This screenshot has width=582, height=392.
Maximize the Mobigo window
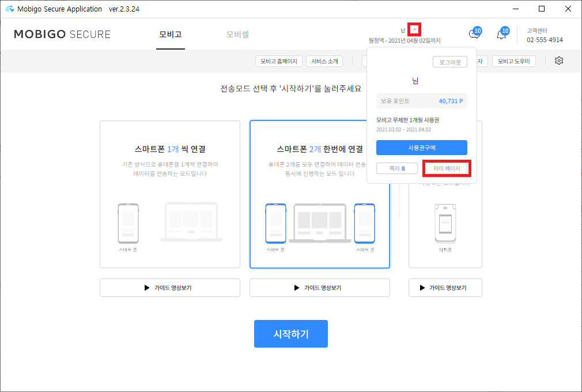point(542,9)
